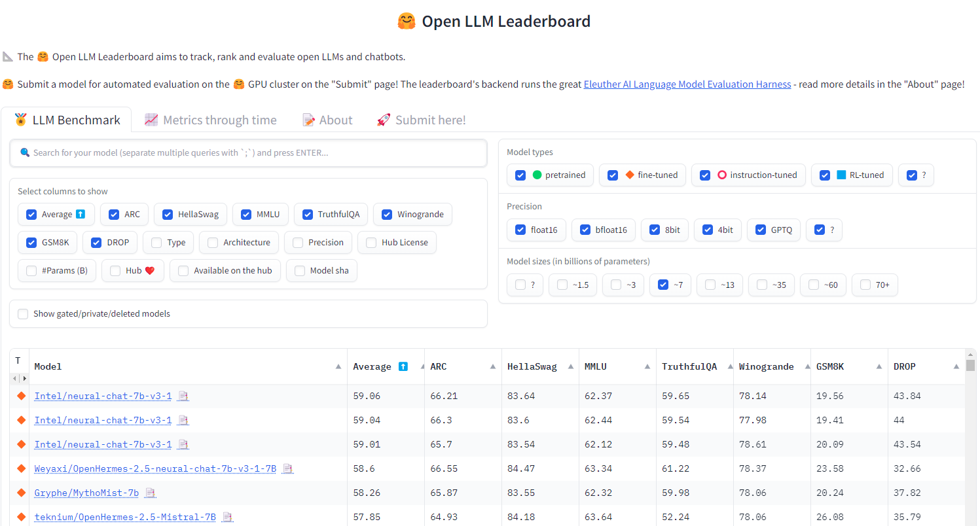Click the sort arrow on GSM8K column
The image size is (980, 526).
coord(879,367)
